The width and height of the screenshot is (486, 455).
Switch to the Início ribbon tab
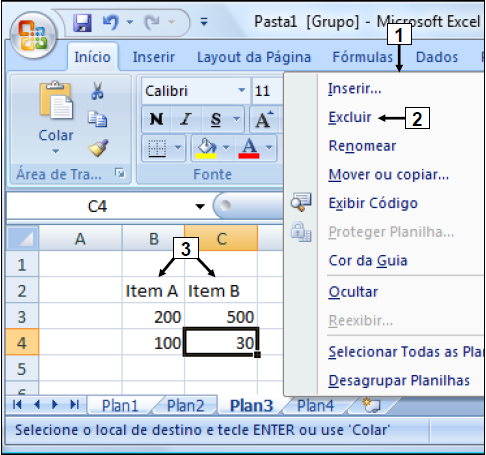tap(92, 57)
